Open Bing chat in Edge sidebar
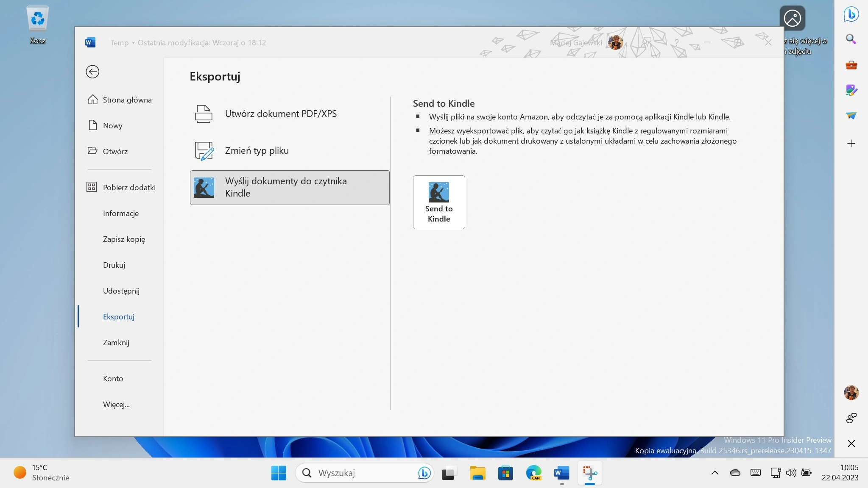Viewport: 868px width, 488px height. coord(851,14)
